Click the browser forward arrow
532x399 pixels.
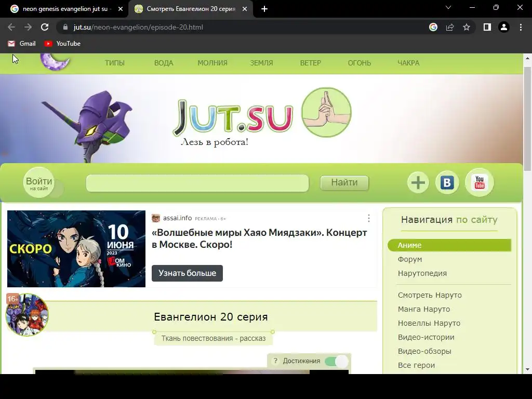coord(28,27)
